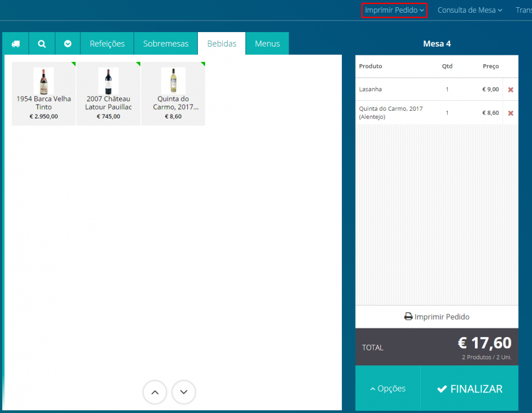
Task: Add 2007 Château Latour Pauillac product
Action: (x=108, y=94)
